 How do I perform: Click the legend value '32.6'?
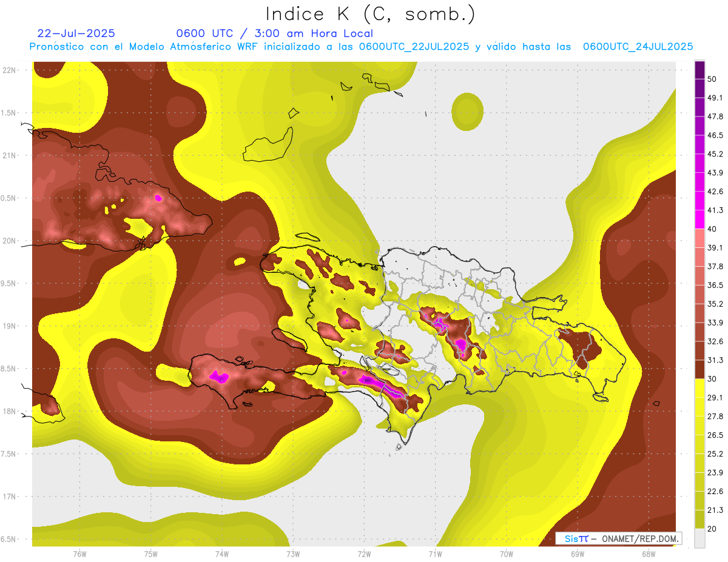tap(715, 341)
